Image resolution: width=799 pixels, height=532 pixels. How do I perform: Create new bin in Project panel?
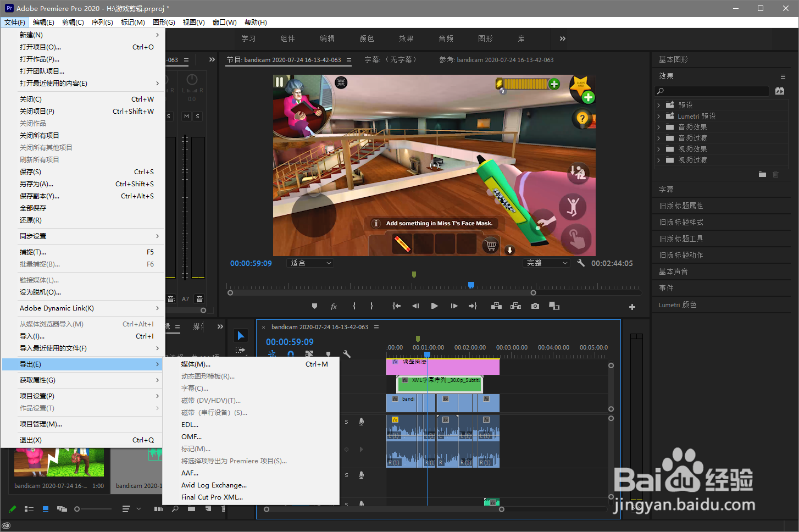(x=191, y=509)
